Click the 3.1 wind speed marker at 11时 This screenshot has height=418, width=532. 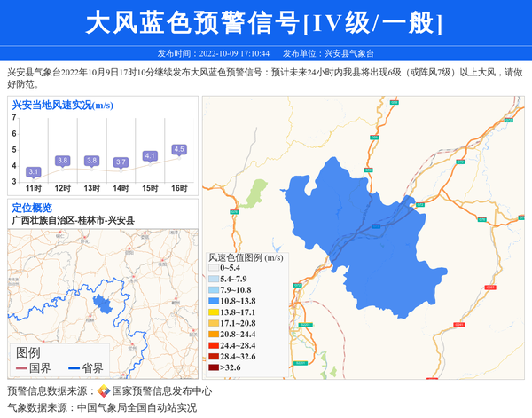click(34, 171)
